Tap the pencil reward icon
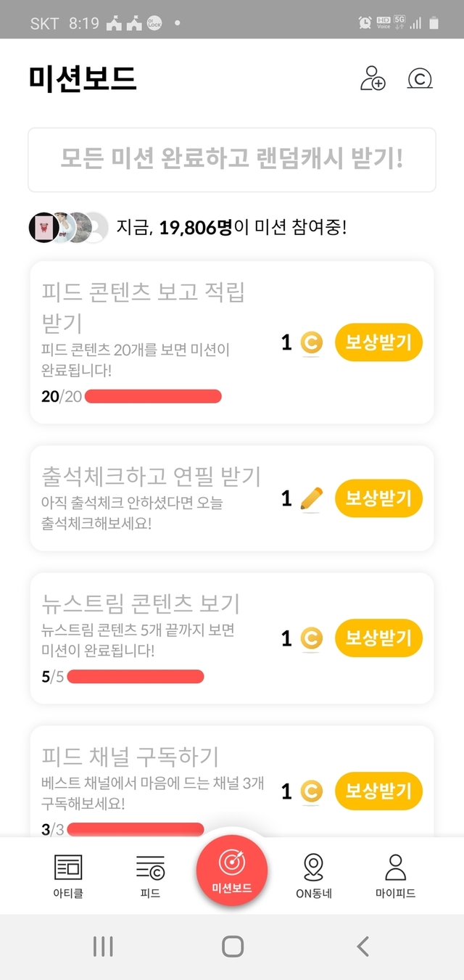The width and height of the screenshot is (464, 980). pos(311,498)
